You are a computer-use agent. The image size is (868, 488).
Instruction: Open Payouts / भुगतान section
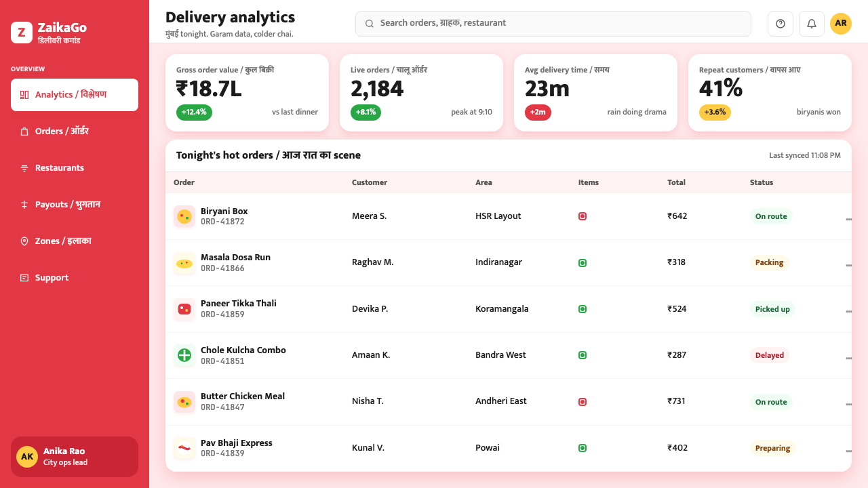pos(75,205)
